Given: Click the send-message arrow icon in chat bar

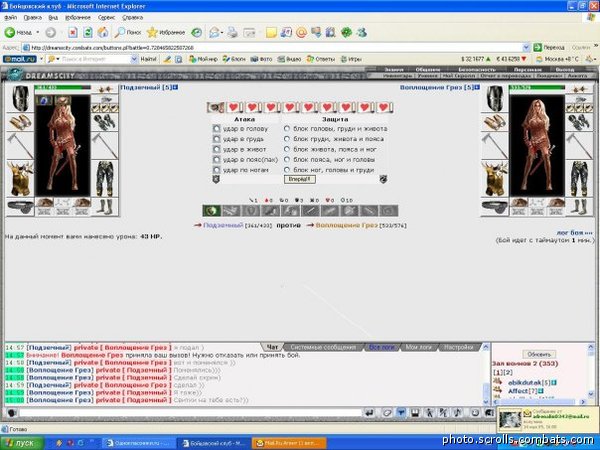Looking at the screenshot, I should pyautogui.click(x=369, y=413).
